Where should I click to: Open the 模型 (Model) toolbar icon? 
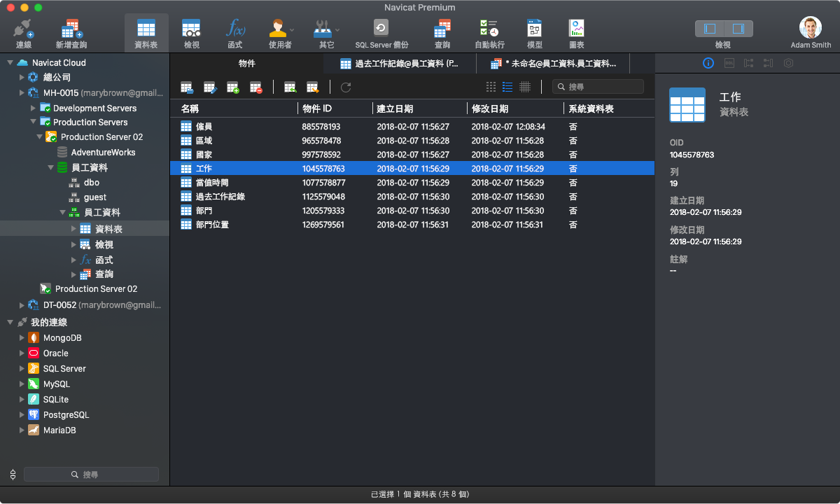point(535,29)
